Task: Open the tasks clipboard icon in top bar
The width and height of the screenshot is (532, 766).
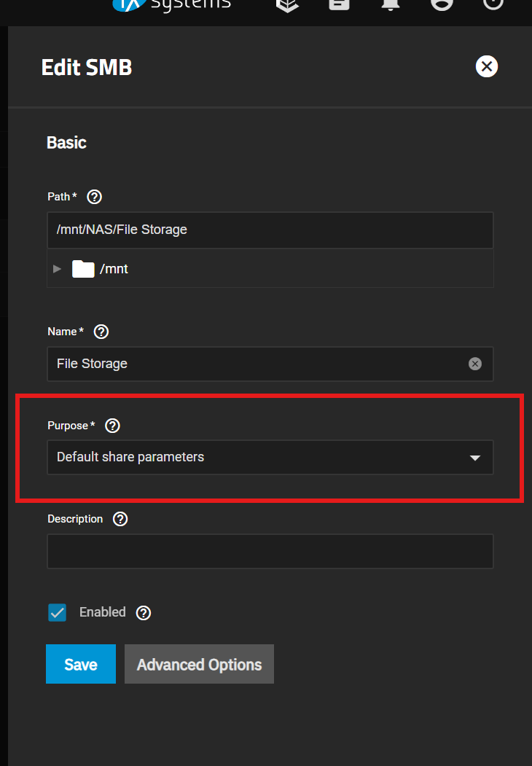Action: click(x=339, y=4)
